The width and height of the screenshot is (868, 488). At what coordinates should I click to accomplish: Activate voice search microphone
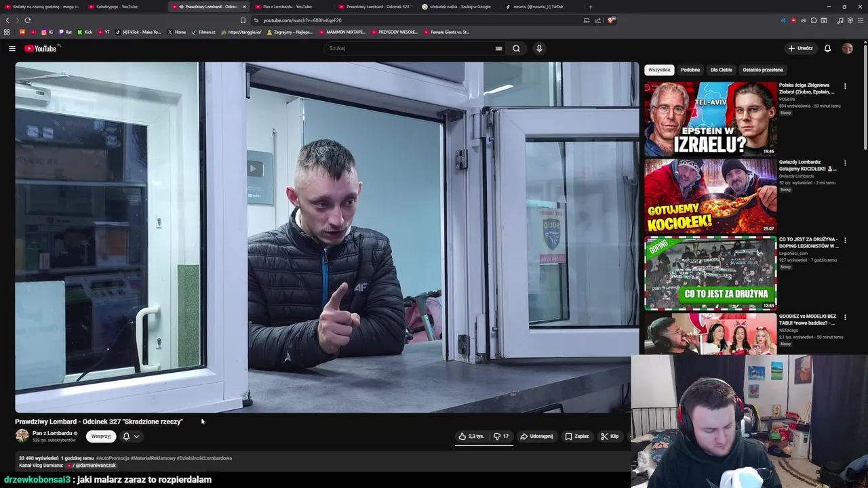[x=539, y=48]
